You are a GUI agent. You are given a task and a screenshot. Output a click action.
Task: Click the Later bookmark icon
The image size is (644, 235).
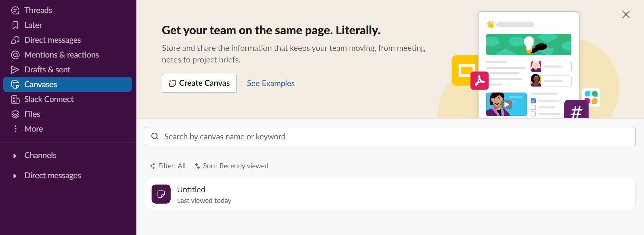click(x=15, y=25)
